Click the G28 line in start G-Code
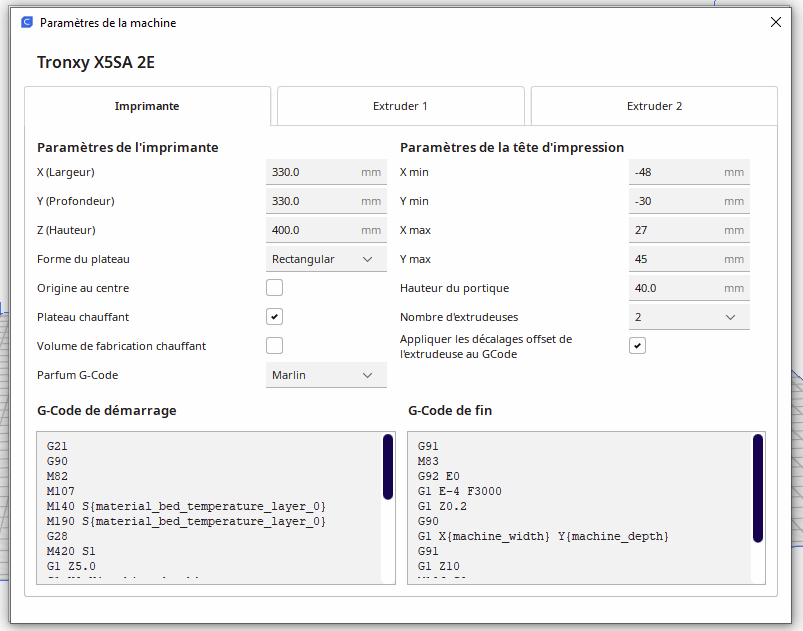The height and width of the screenshot is (631, 803). coord(57,536)
